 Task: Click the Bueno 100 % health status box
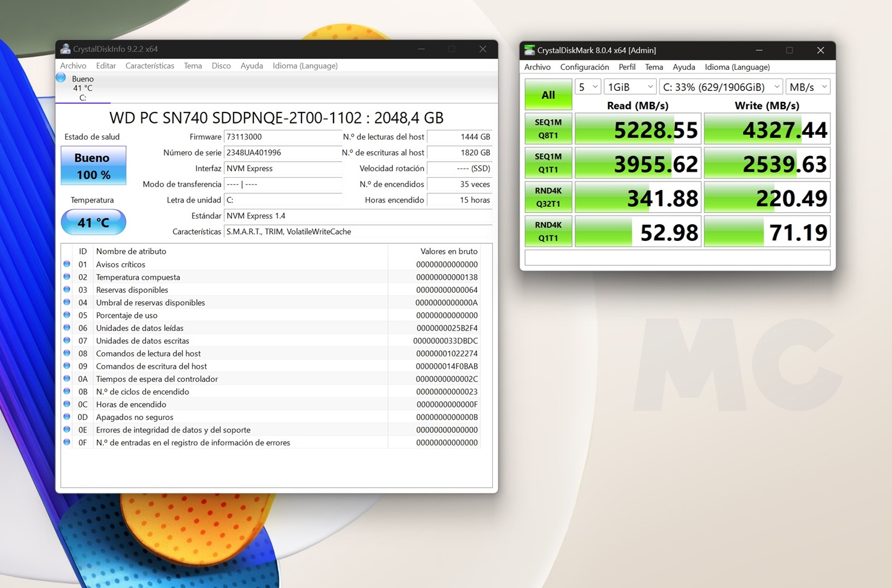(x=93, y=166)
